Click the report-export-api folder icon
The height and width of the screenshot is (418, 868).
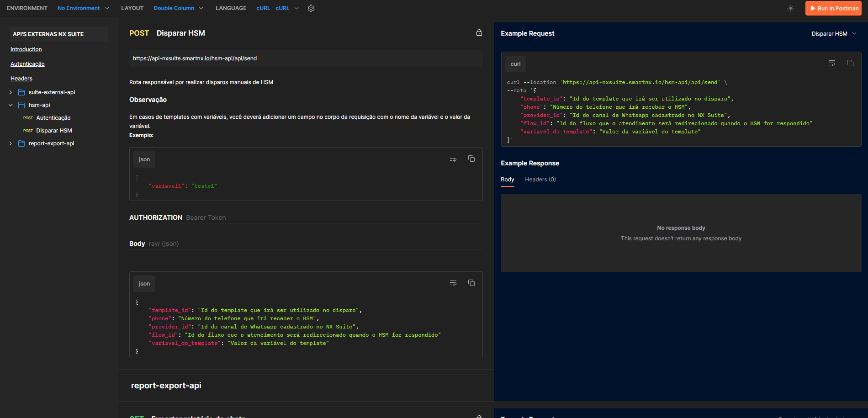[x=21, y=143]
